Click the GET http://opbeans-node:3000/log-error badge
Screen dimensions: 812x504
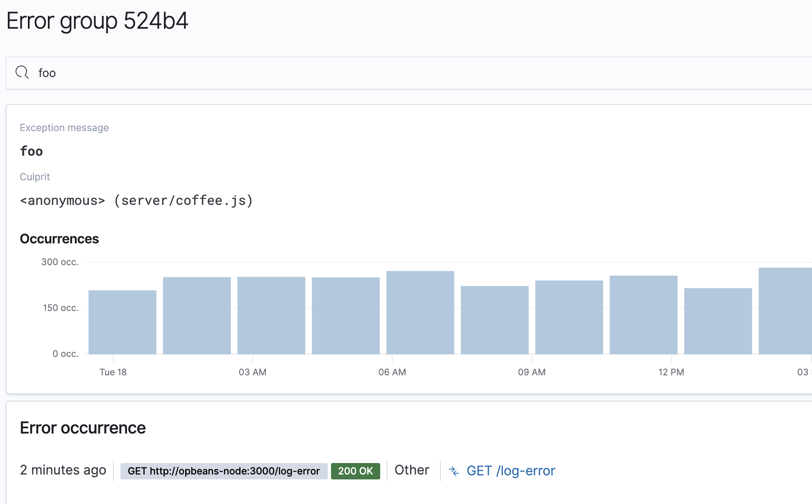click(x=224, y=471)
